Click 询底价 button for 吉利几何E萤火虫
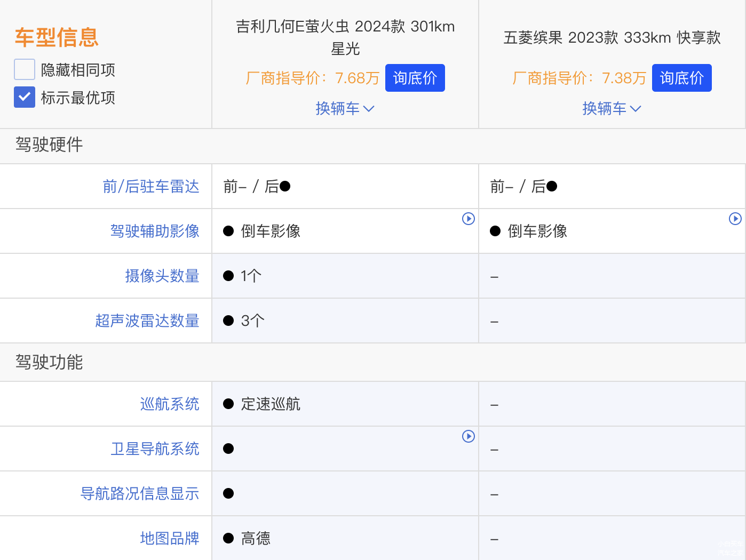 pos(415,78)
